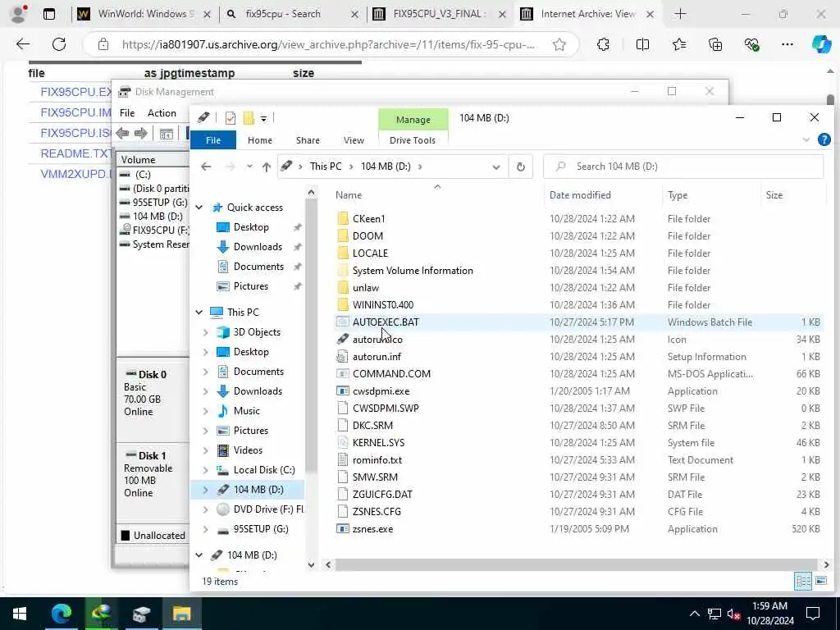Reload the browser page
This screenshot has height=630, width=840.
pos(59,44)
